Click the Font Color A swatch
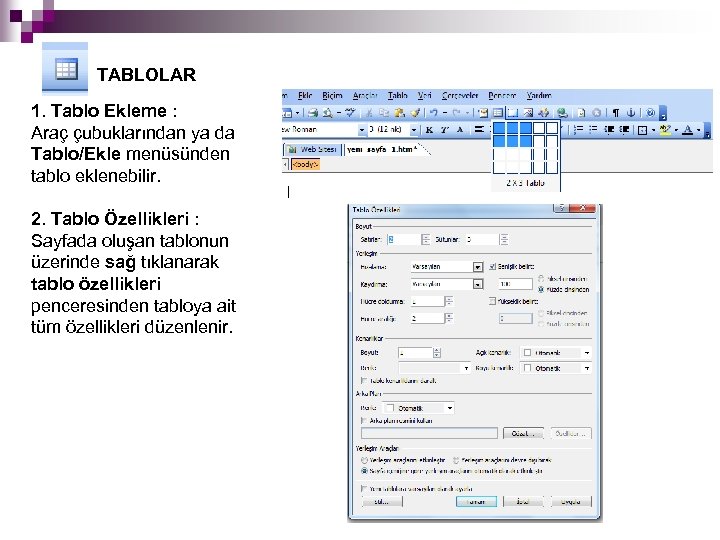Image resolution: width=720 pixels, height=540 pixels. point(687,130)
